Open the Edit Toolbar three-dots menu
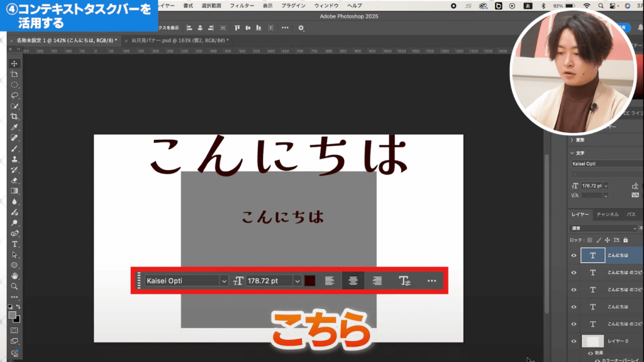 [x=14, y=297]
